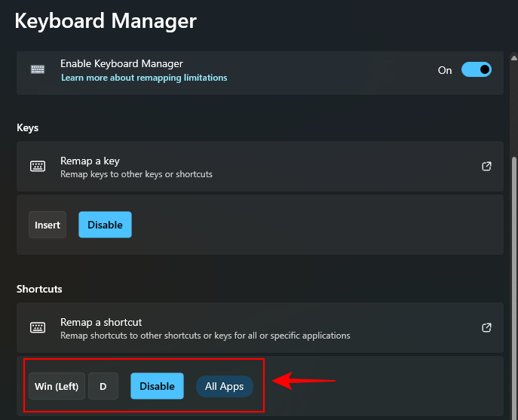The height and width of the screenshot is (420, 518).
Task: Click the Win (Left) key chip
Action: (x=57, y=387)
